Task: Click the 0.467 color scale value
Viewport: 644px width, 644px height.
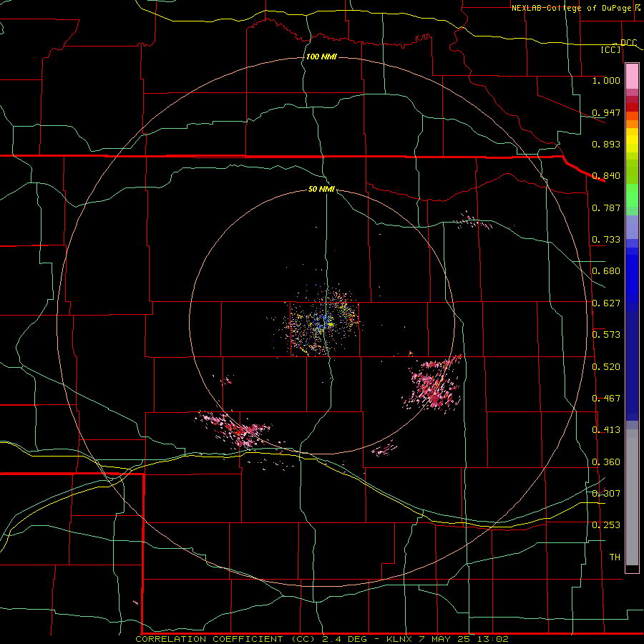Action: click(x=606, y=398)
